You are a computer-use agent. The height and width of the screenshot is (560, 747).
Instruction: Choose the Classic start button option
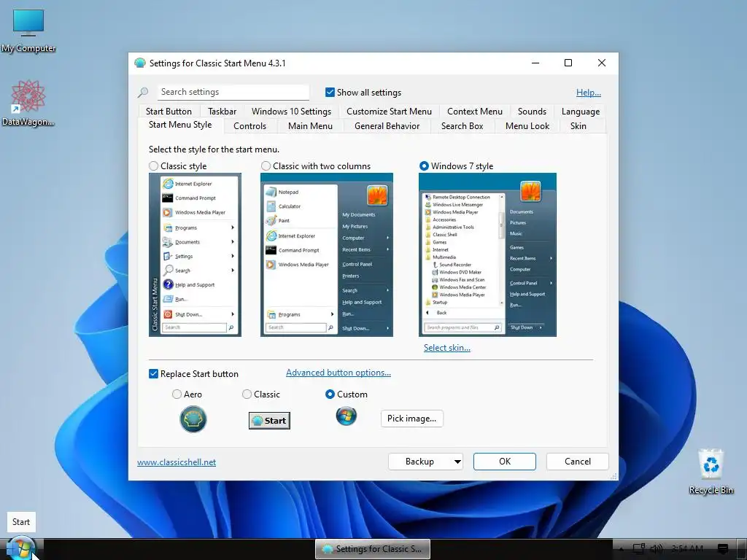click(x=247, y=394)
